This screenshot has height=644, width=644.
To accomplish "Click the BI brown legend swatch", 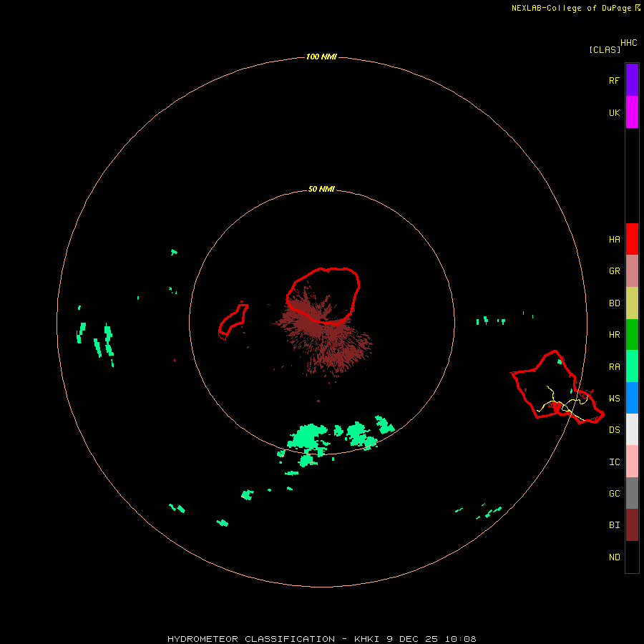I will click(632, 525).
